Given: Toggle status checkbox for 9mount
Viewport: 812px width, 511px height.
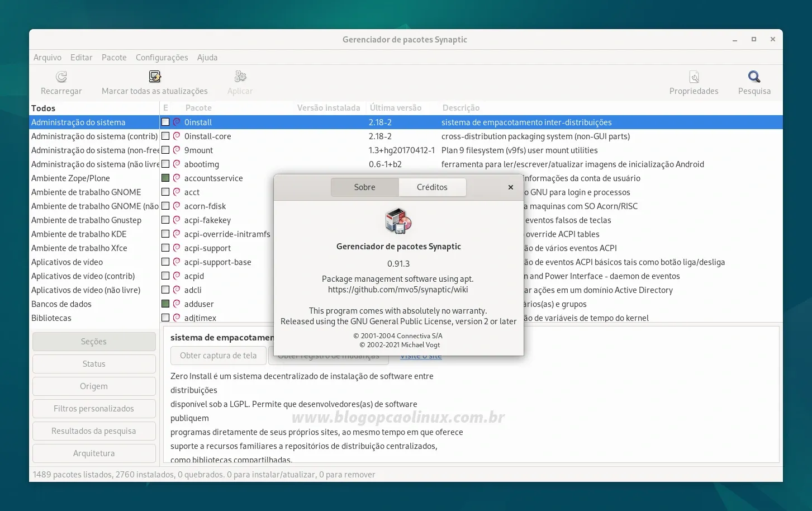Looking at the screenshot, I should coord(165,150).
